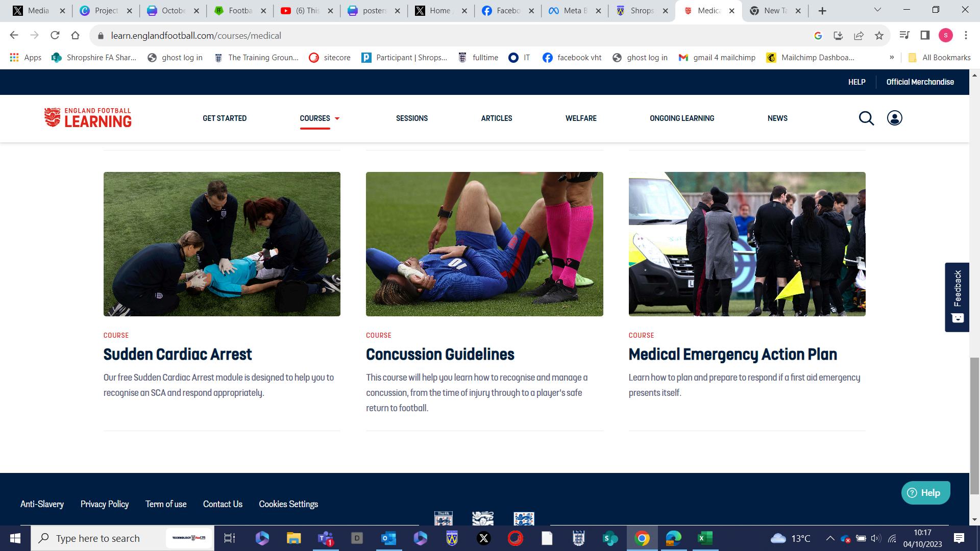Bookmark this page with star icon

[x=879, y=36]
